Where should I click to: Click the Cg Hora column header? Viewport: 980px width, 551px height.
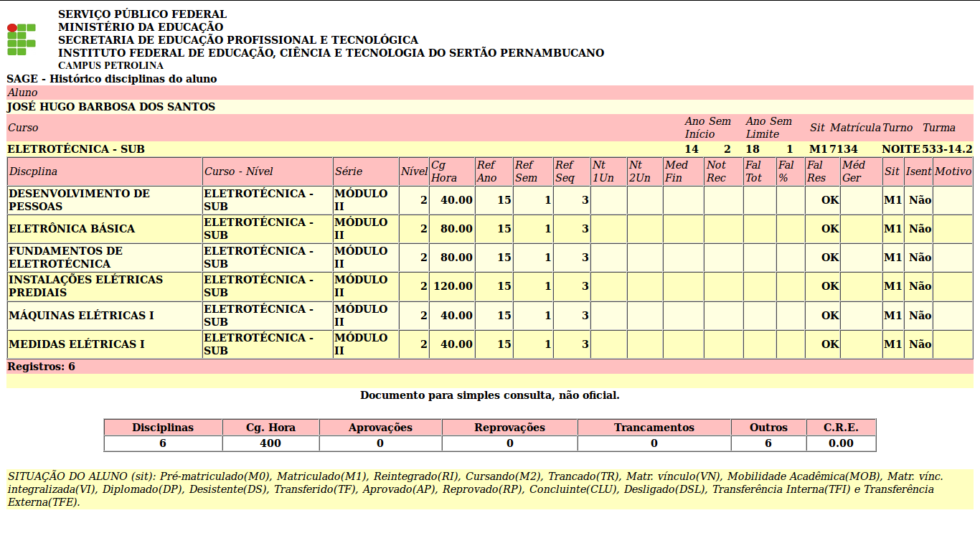point(452,171)
